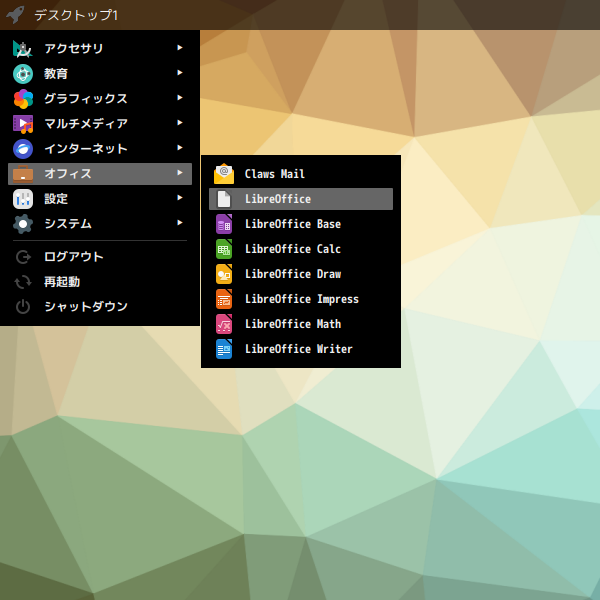
Task: Open the マルチメディア menu label
Action: pyautogui.click(x=86, y=124)
